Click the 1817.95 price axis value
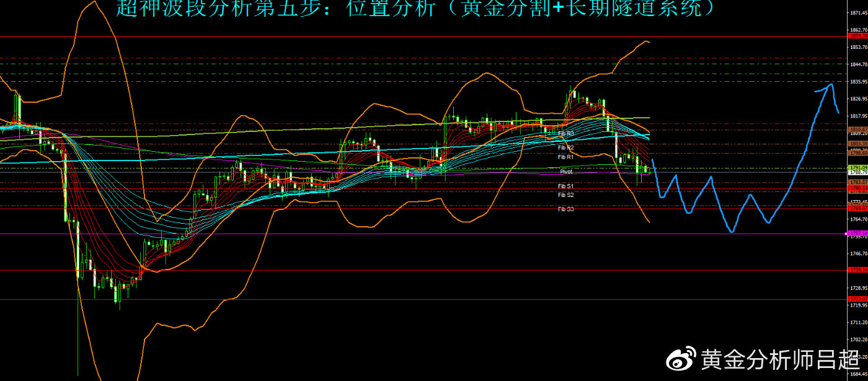Screen dimensions: 868x381 859,116
